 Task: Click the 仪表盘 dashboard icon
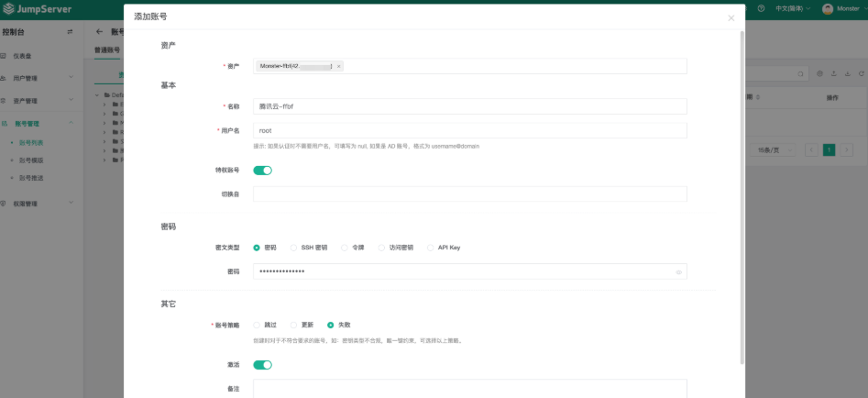pyautogui.click(x=4, y=56)
